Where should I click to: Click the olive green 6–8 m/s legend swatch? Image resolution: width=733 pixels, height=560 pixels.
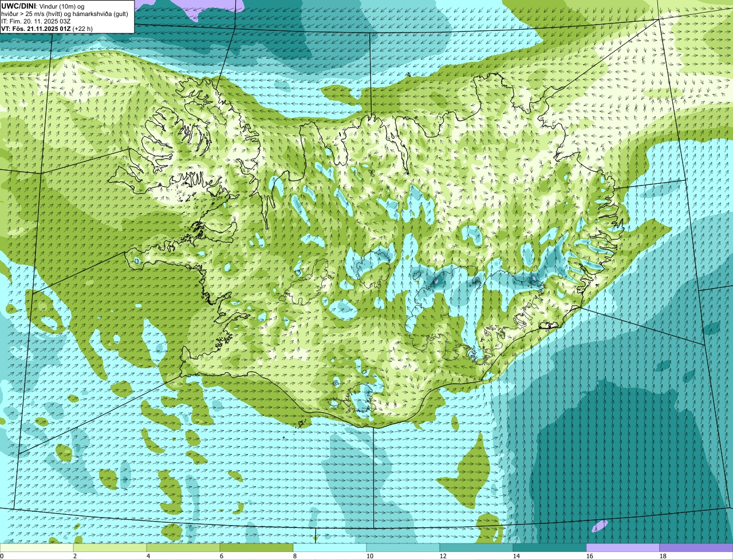(257, 548)
